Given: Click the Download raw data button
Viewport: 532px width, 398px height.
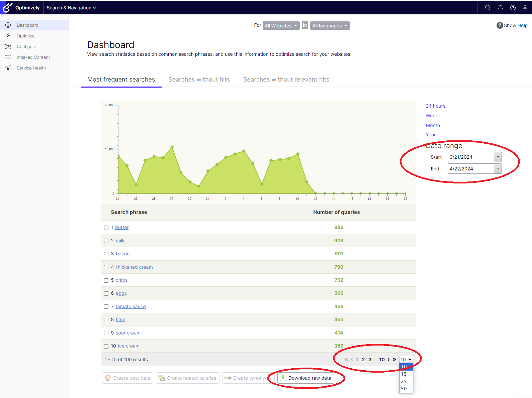Looking at the screenshot, I should [x=306, y=378].
